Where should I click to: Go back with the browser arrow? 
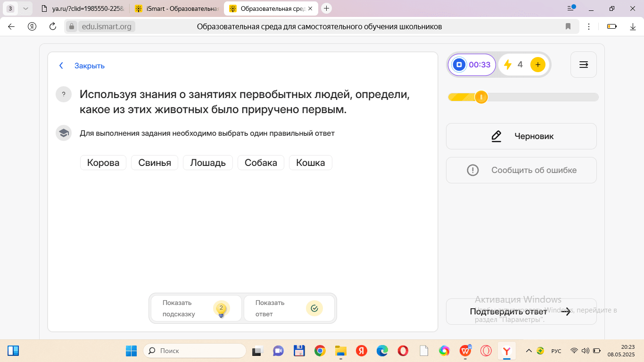(11, 26)
